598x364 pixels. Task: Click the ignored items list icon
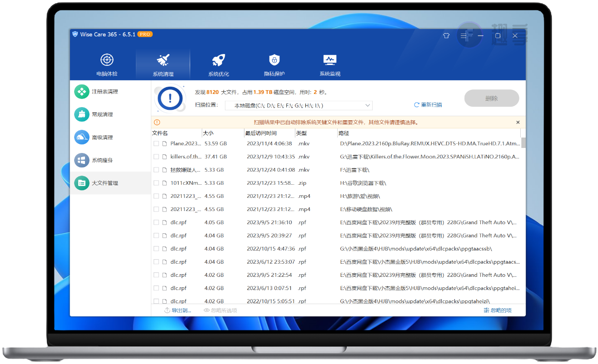click(x=487, y=310)
